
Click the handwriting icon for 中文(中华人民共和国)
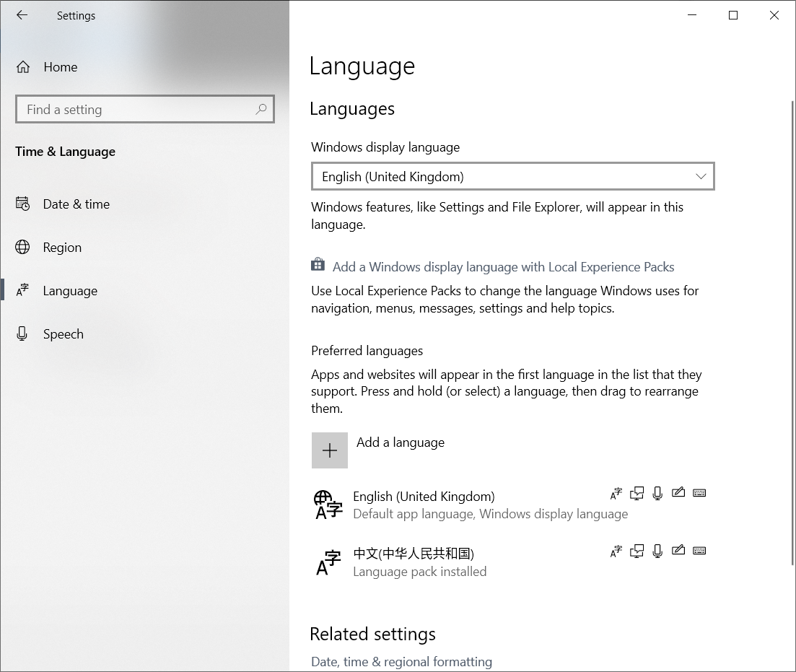tap(678, 551)
